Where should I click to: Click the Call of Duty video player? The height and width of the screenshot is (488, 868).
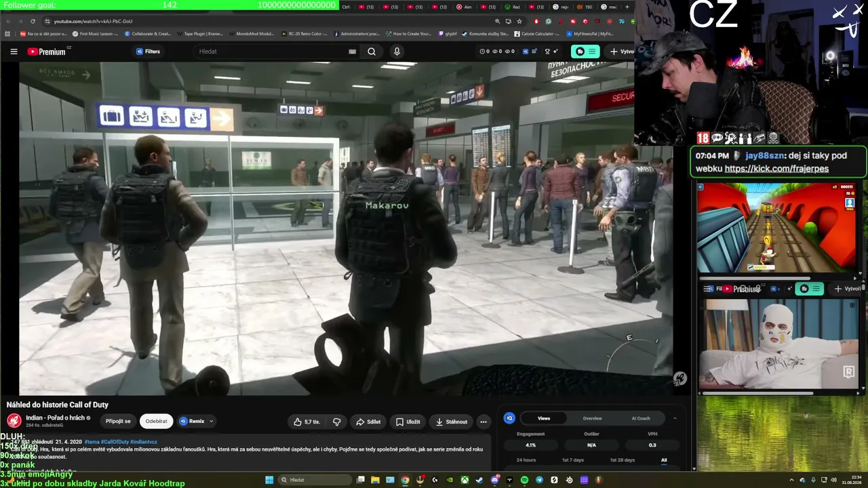(346, 228)
